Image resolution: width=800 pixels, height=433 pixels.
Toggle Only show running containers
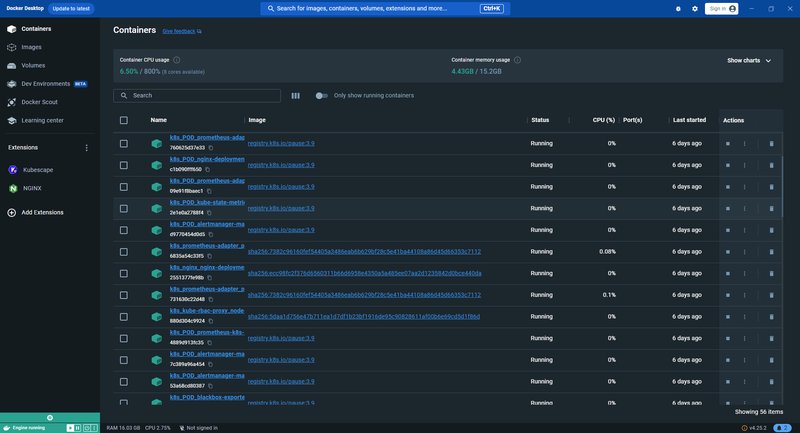coord(321,96)
